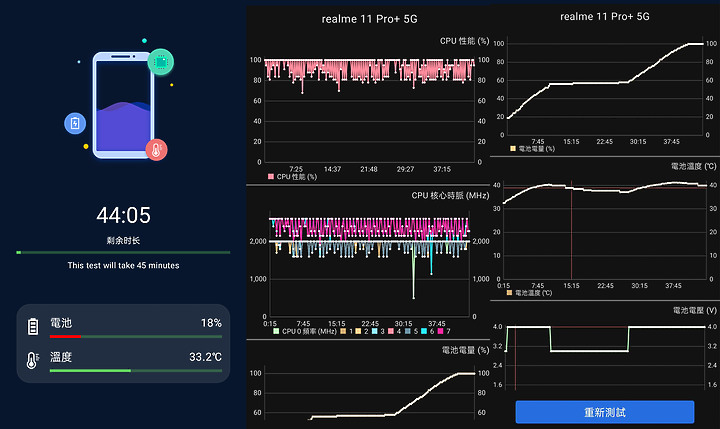The image size is (720, 429).
Task: Click the battery temperature graph curve
Action: 605,191
